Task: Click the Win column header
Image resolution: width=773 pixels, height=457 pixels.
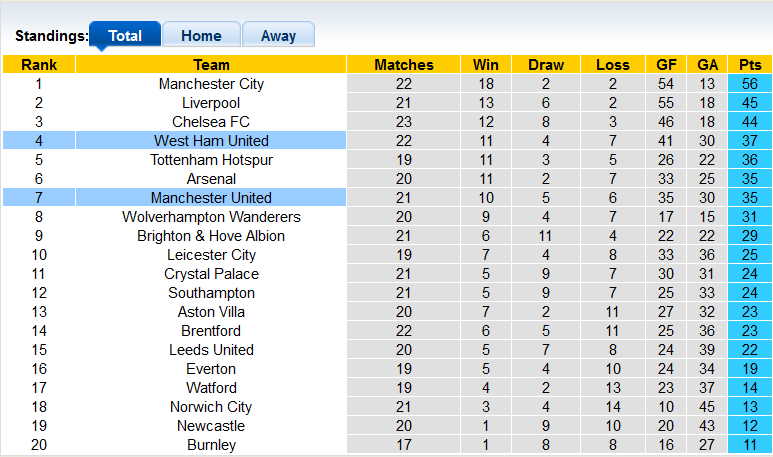Action: click(x=486, y=65)
